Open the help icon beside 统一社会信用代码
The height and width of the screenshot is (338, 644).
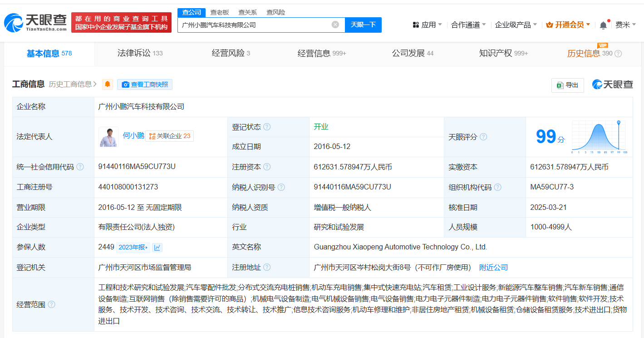pos(80,167)
